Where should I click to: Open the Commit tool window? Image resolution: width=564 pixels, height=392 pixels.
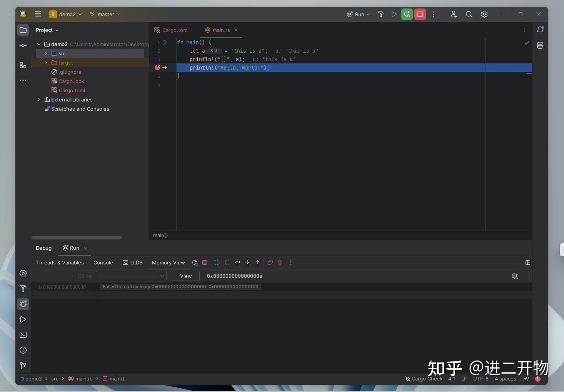(23, 45)
